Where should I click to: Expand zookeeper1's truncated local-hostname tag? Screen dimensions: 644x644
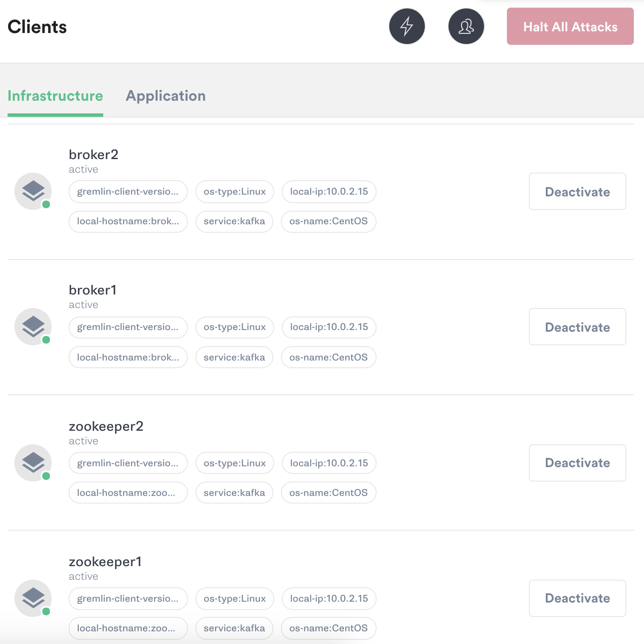coord(128,628)
